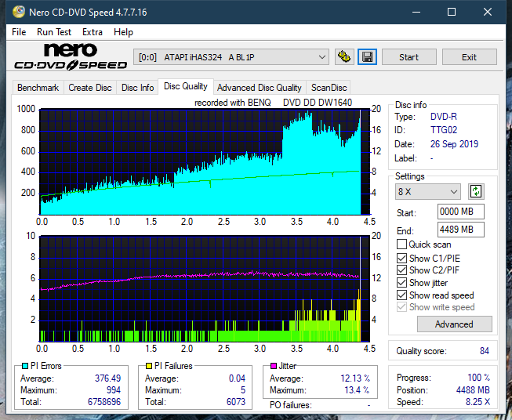
Task: Toggle Show read speed checkbox
Action: pyautogui.click(x=401, y=295)
